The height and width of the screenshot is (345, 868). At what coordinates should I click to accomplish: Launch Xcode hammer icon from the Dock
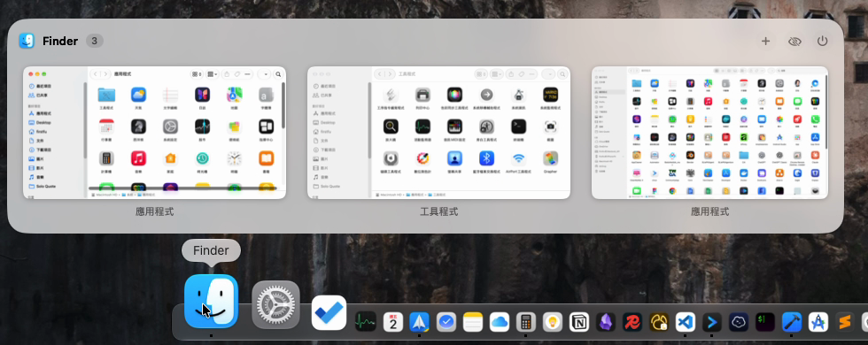click(x=792, y=322)
